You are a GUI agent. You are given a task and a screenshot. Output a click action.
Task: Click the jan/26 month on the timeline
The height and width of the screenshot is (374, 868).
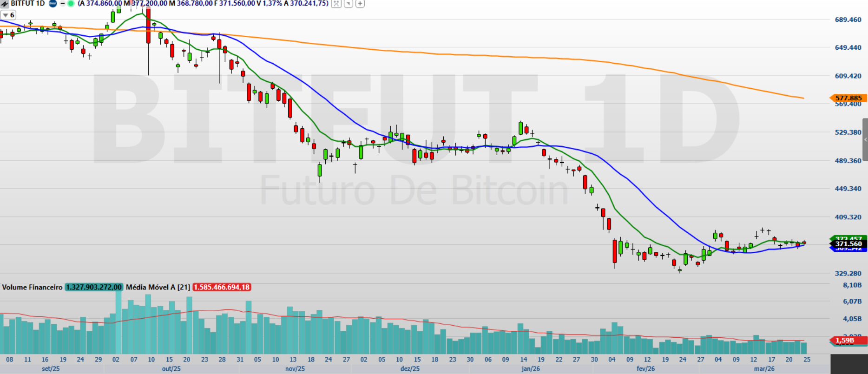pos(531,369)
